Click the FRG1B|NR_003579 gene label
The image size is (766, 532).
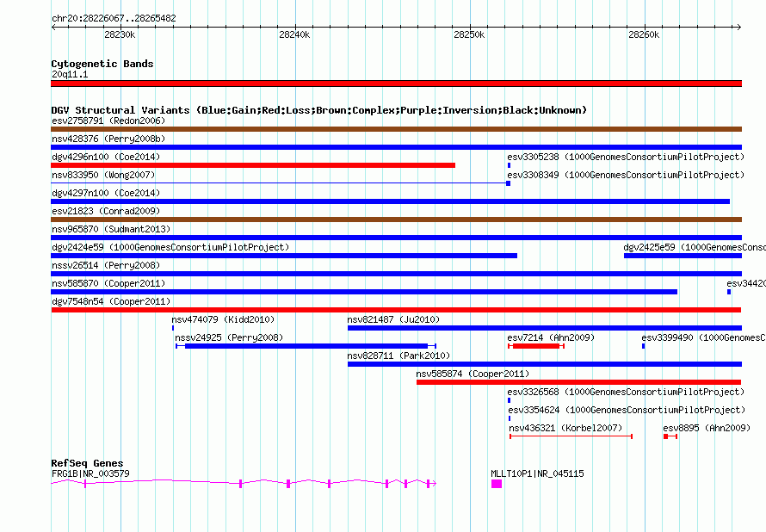(90, 473)
